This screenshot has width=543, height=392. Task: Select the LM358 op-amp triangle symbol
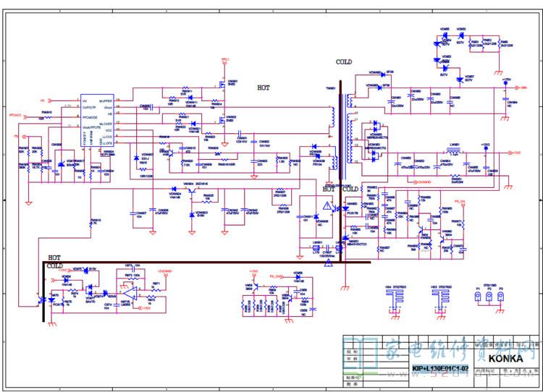point(131,294)
